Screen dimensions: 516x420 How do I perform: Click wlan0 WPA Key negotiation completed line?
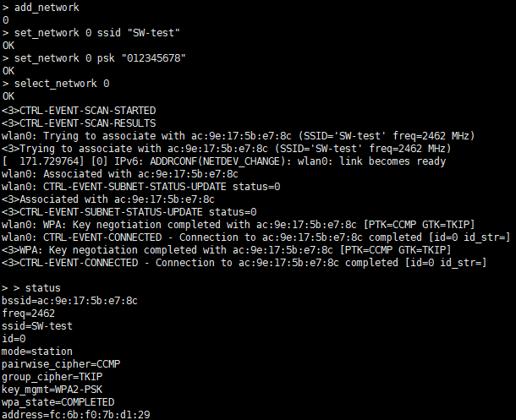pyautogui.click(x=239, y=225)
